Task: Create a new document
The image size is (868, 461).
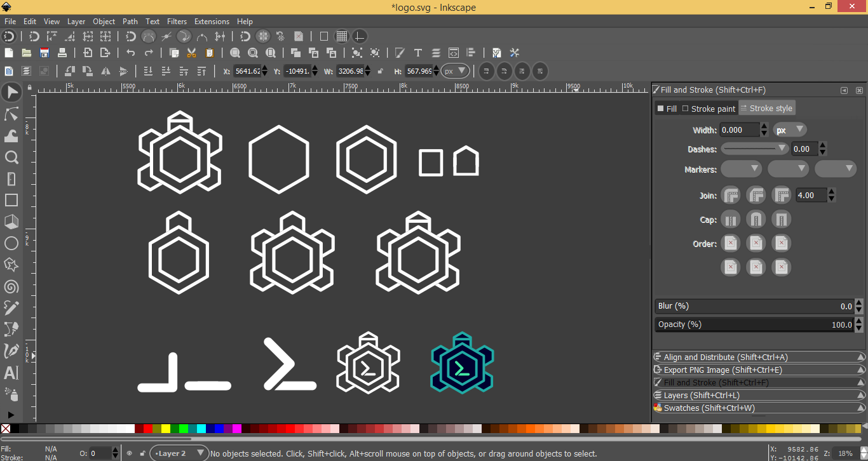Action: pyautogui.click(x=9, y=53)
